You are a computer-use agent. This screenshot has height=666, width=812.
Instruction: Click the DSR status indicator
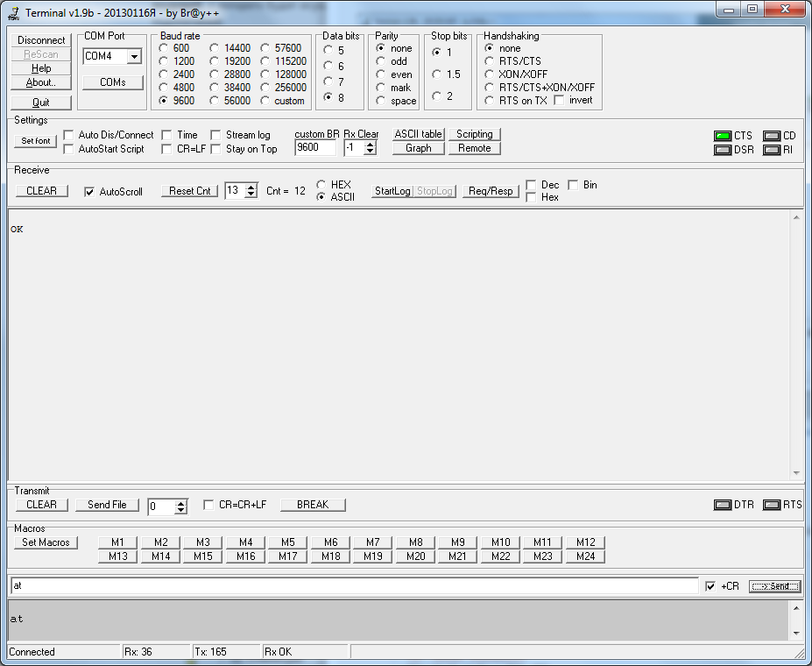click(x=722, y=150)
